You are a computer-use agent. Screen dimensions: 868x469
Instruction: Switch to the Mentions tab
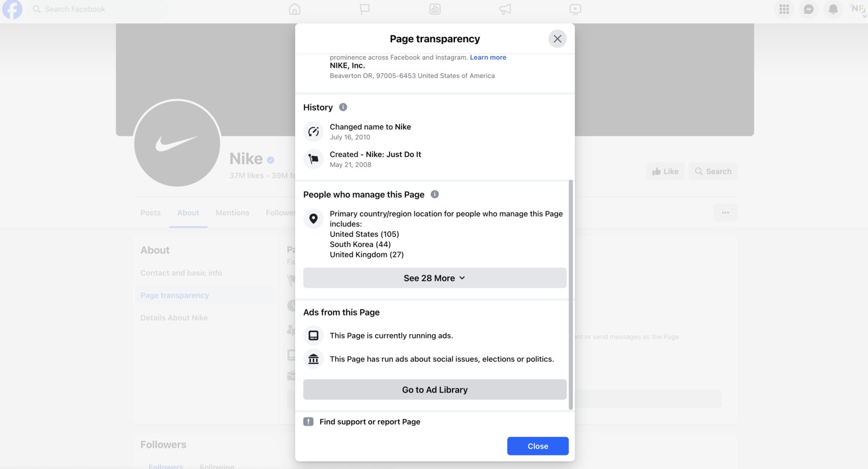click(x=232, y=213)
